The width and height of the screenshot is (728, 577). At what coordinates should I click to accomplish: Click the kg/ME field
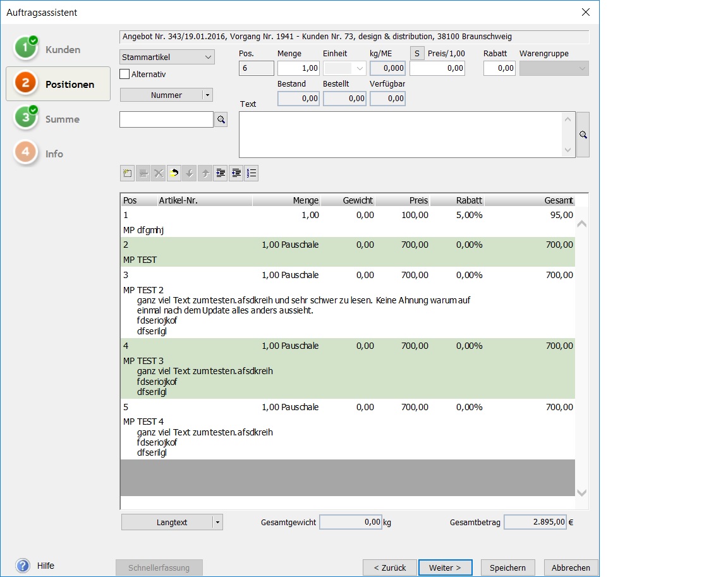click(387, 68)
